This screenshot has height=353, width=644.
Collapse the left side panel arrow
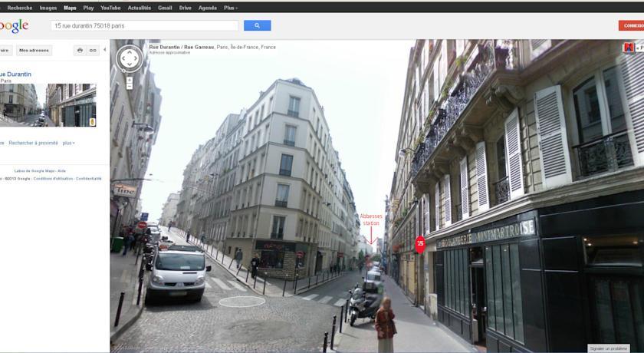point(106,50)
